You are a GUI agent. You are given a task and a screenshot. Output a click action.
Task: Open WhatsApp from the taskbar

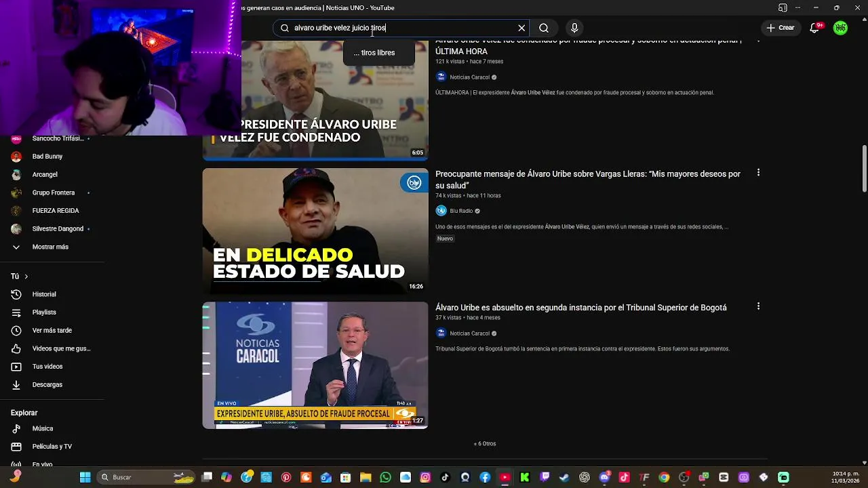point(386,477)
